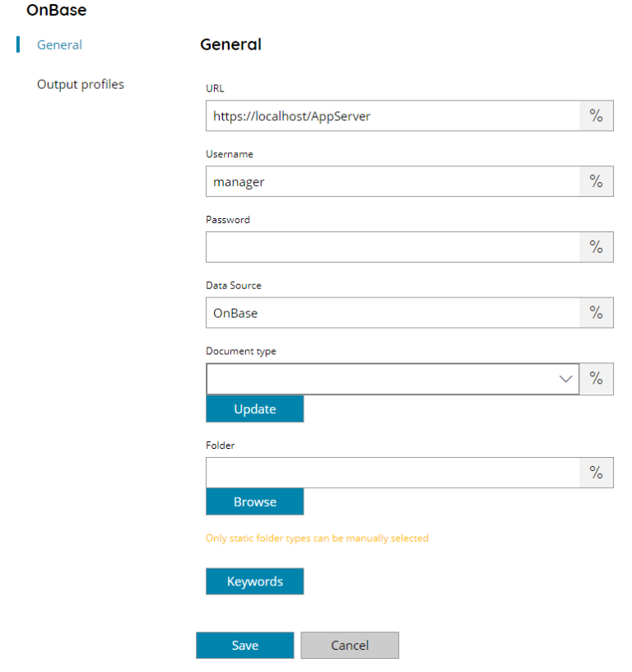Insert a variable into the URL field
The width and height of the screenshot is (632, 672).
pyautogui.click(x=597, y=115)
